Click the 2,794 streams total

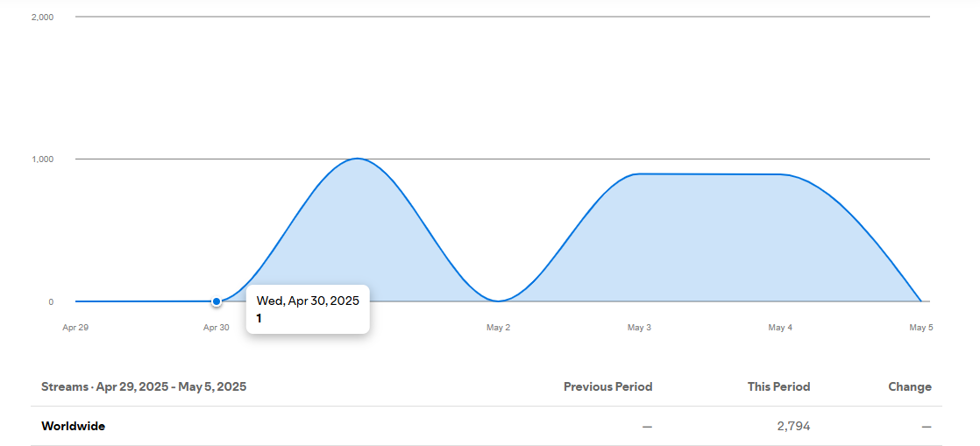[x=792, y=427]
